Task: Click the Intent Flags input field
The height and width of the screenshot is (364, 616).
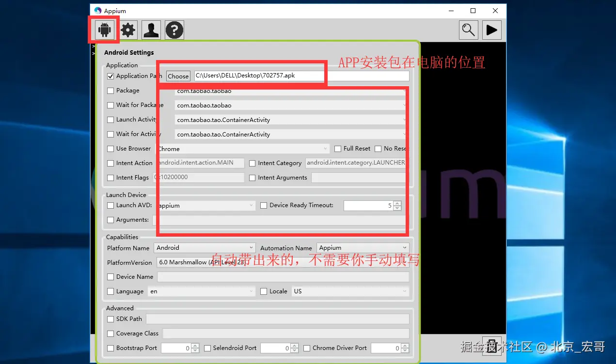Action: pyautogui.click(x=199, y=178)
